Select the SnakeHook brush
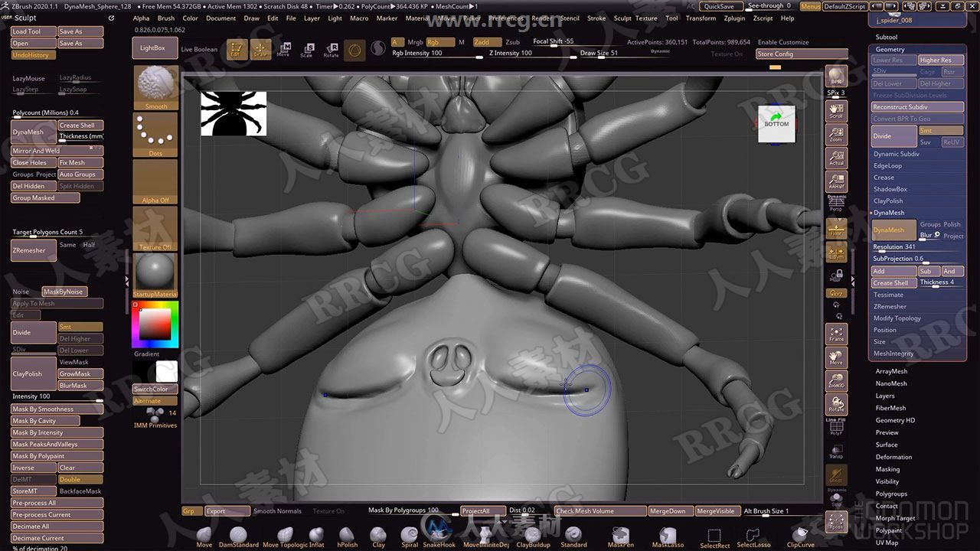Screen dimensions: 980x551 tap(439, 537)
